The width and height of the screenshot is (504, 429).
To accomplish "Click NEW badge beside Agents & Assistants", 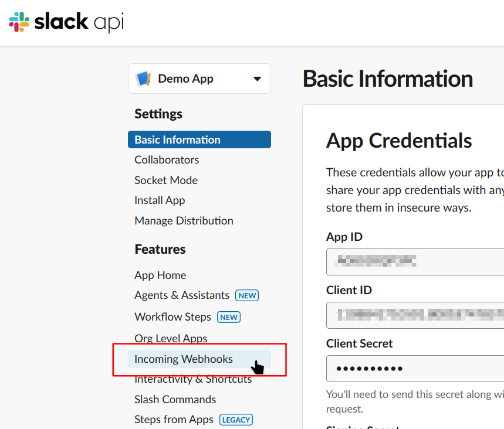I will (x=247, y=296).
